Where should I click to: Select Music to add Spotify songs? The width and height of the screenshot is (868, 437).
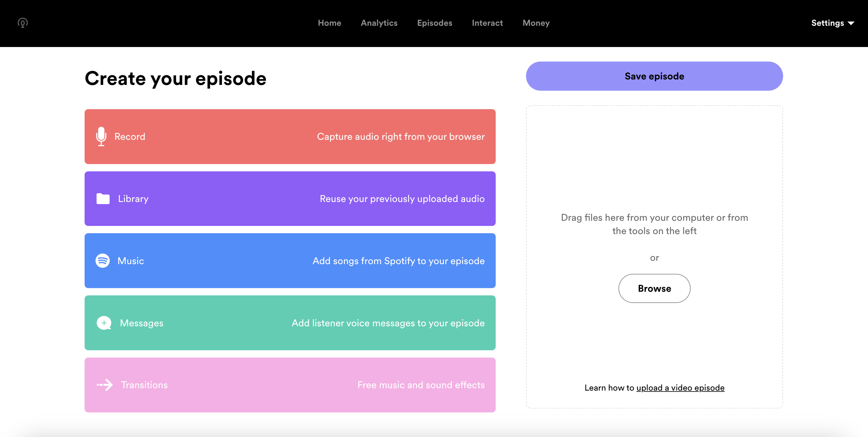coord(290,261)
